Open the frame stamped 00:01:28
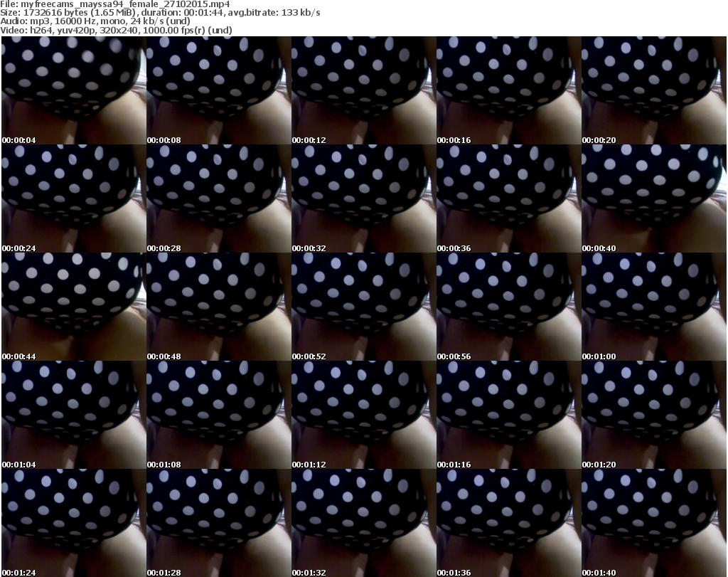This screenshot has height=577, width=728. point(219,523)
